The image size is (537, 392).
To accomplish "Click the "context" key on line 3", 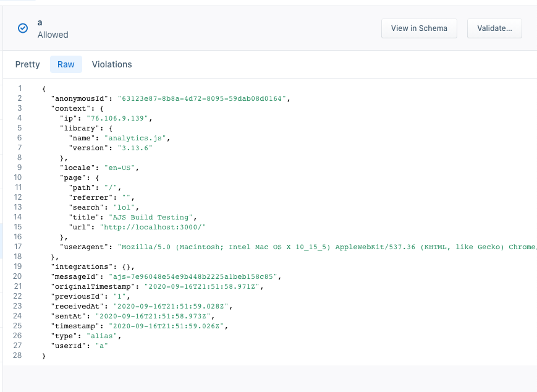I will pos(71,109).
